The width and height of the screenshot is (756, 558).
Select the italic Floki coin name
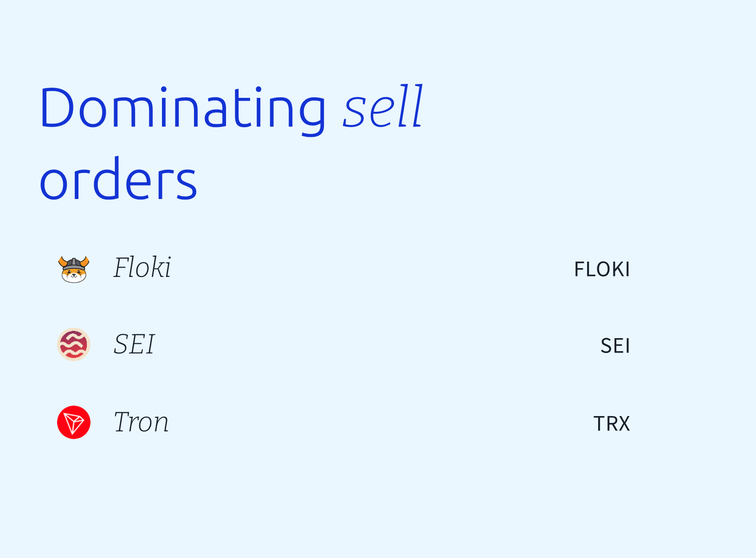pyautogui.click(x=142, y=268)
